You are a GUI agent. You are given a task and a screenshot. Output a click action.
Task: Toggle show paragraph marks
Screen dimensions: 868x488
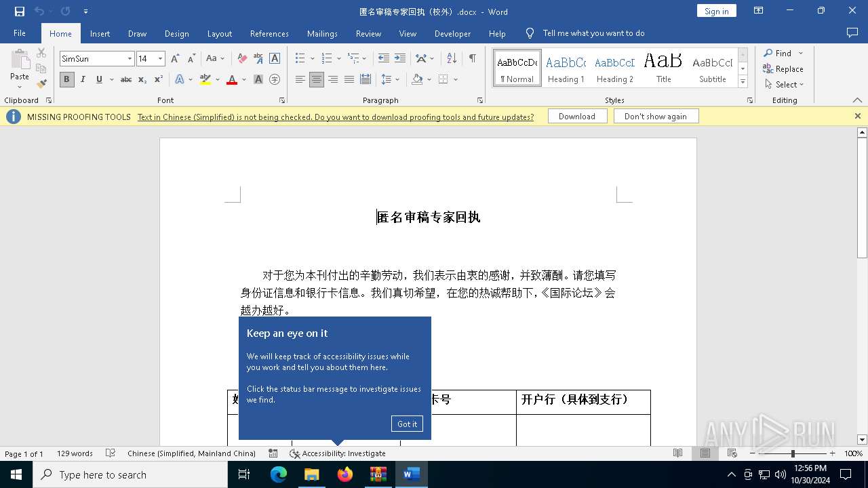click(x=472, y=59)
